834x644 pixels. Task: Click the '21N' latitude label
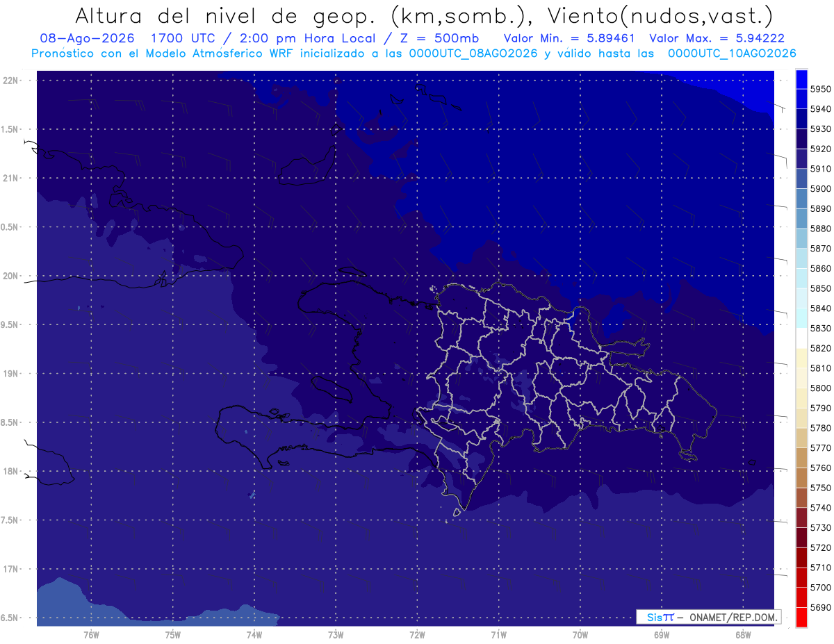tap(10, 179)
